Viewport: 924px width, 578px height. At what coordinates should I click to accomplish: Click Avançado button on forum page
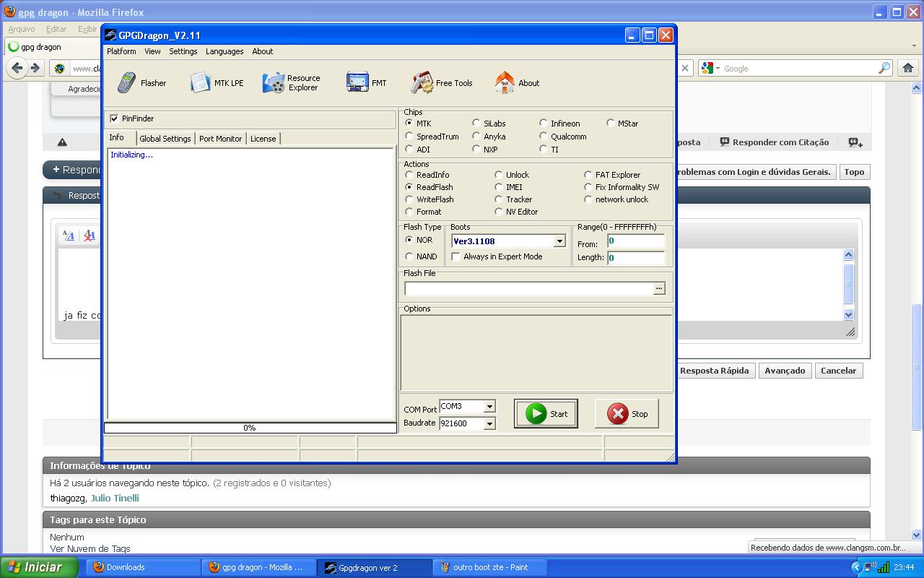[785, 371]
